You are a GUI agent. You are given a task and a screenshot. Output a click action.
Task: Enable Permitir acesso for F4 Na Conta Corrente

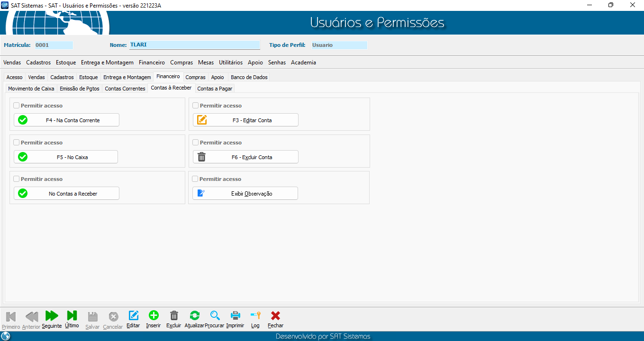17,106
